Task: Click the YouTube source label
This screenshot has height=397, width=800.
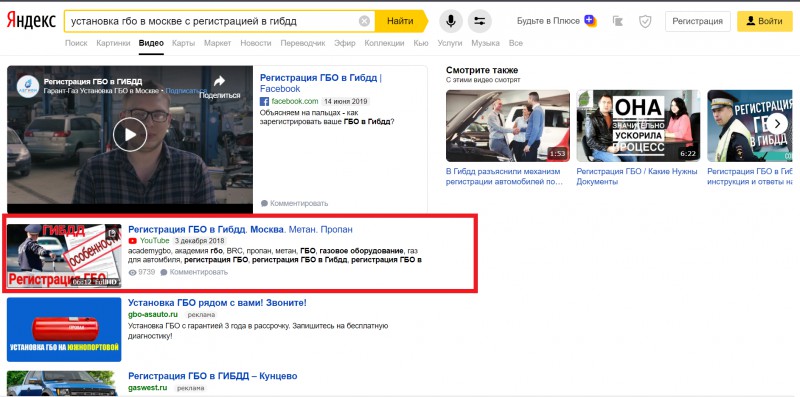Action: coord(155,240)
